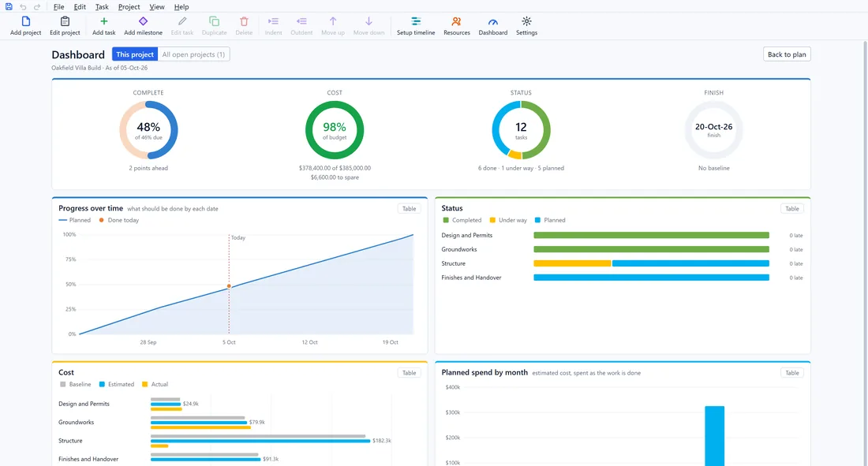Click the Groundworks green status bar
868x466 pixels.
click(652, 250)
